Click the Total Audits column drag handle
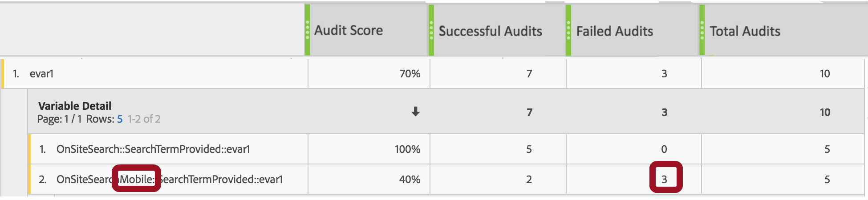Image resolution: width=868 pixels, height=200 pixels. pos(702,30)
